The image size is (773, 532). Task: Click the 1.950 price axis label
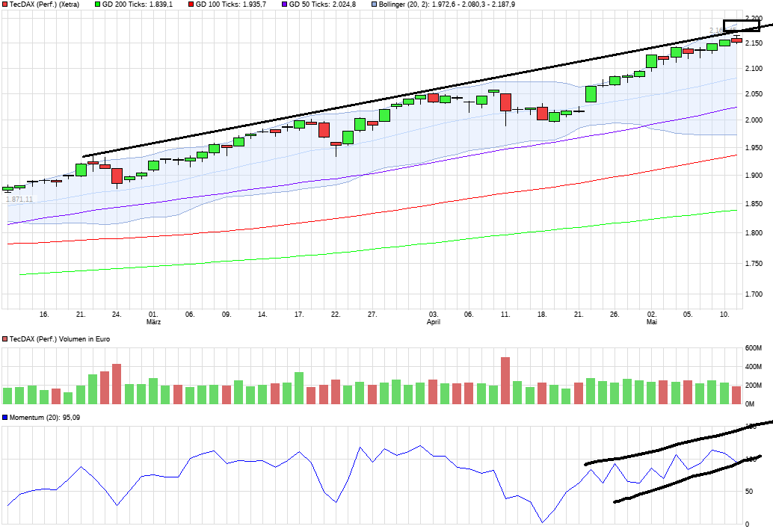(x=754, y=148)
